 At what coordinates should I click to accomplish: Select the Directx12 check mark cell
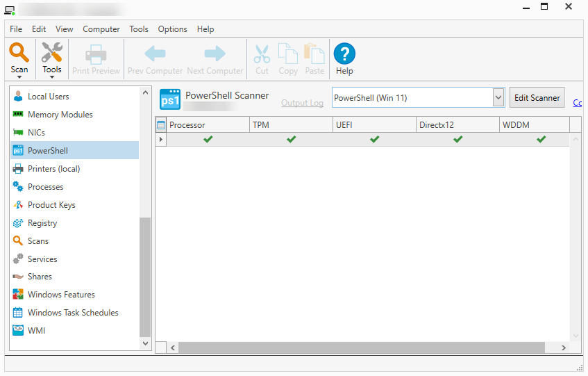pos(458,139)
